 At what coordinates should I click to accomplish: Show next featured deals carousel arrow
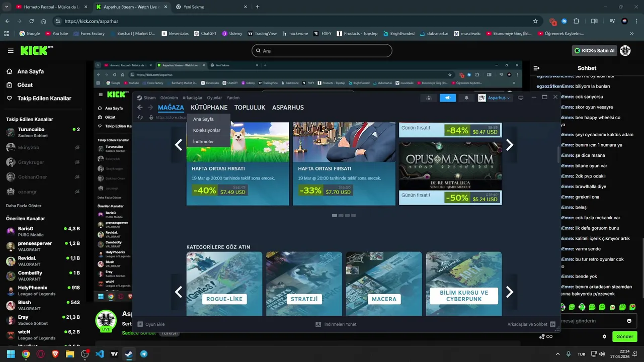tap(510, 145)
